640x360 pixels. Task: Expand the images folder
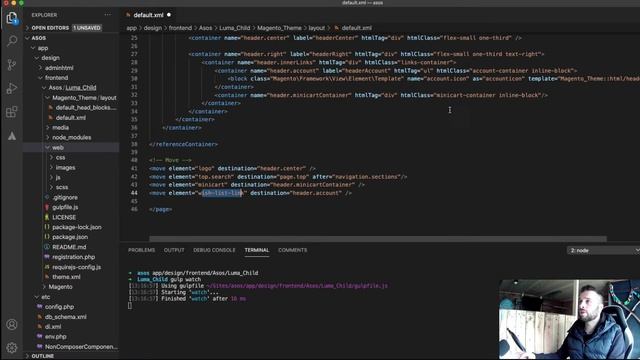coord(51,167)
